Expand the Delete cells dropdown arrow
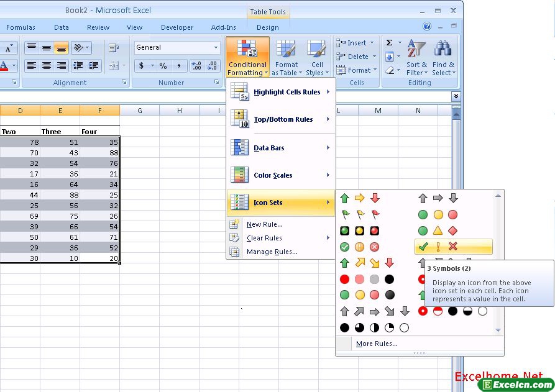The height and width of the screenshot is (392, 555). 375,57
